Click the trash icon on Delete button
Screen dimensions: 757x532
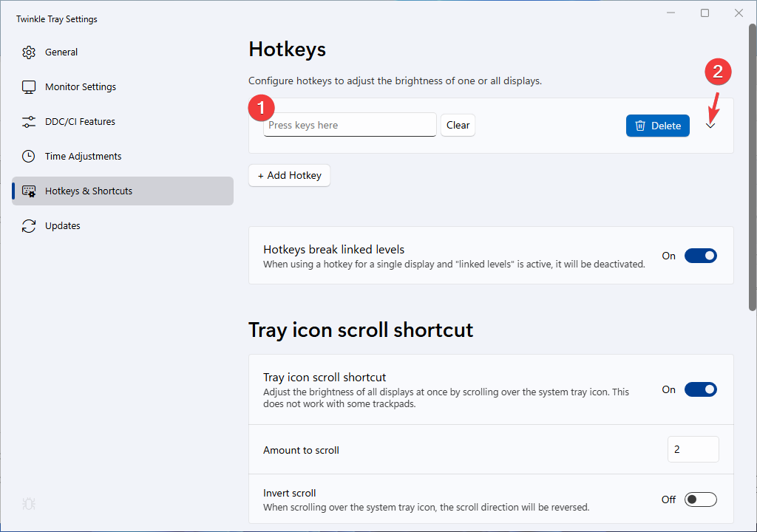click(641, 126)
